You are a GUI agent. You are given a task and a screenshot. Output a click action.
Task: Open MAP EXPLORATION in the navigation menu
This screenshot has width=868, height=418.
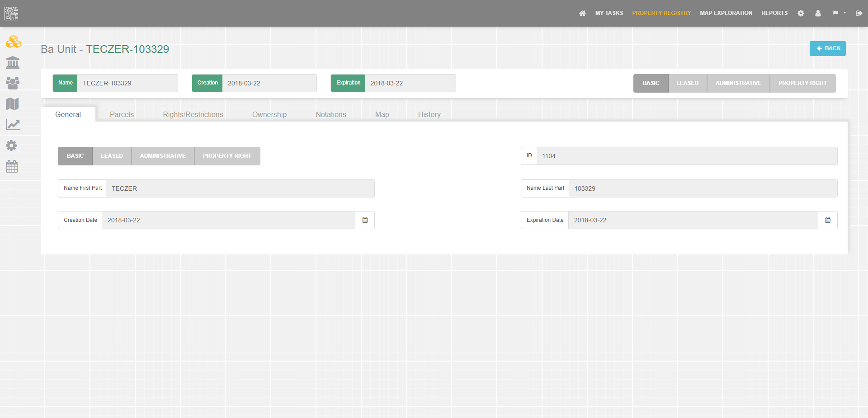(x=726, y=13)
